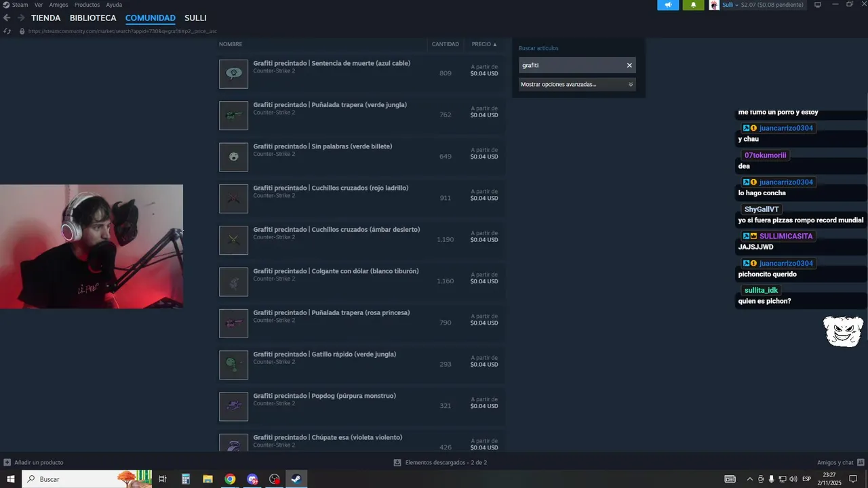Screen dimensions: 868x488
Task: Open Gatillo rápido (verde jungla) thumbnail
Action: (233, 365)
